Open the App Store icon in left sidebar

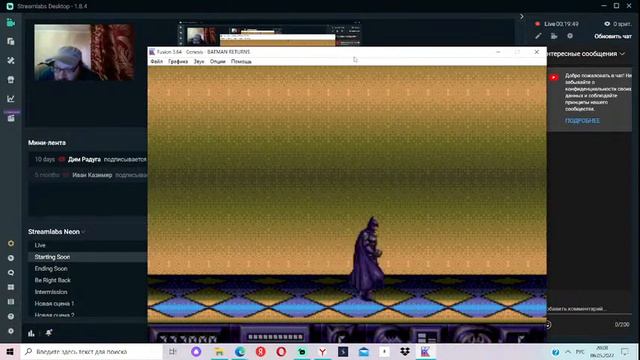[x=11, y=80]
